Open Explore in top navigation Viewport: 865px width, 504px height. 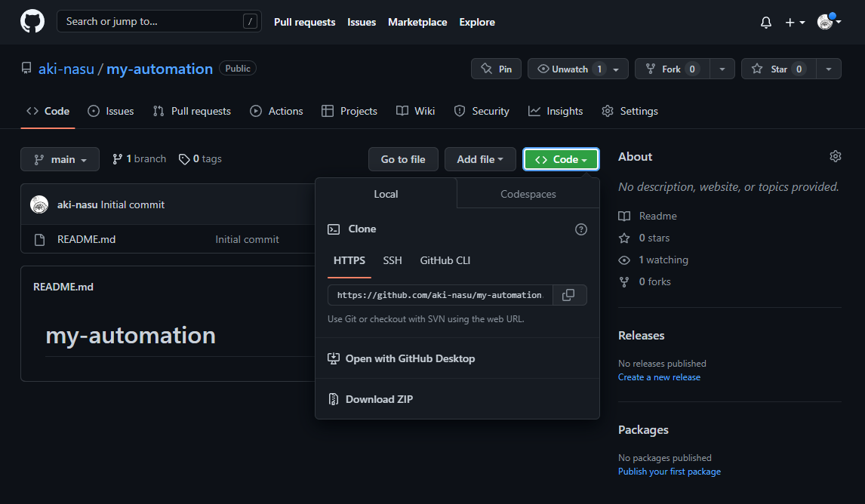[x=476, y=22]
